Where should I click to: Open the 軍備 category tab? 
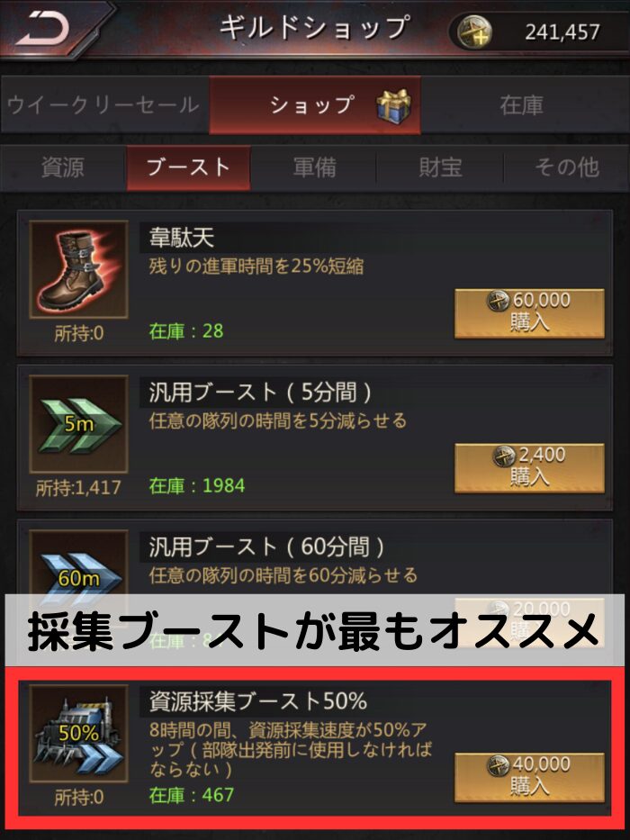[314, 167]
